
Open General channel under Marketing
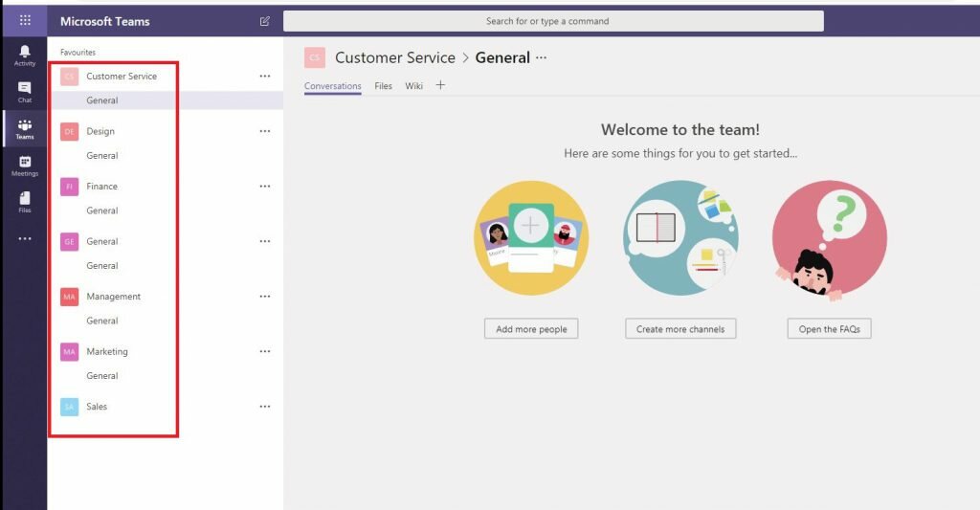(102, 376)
